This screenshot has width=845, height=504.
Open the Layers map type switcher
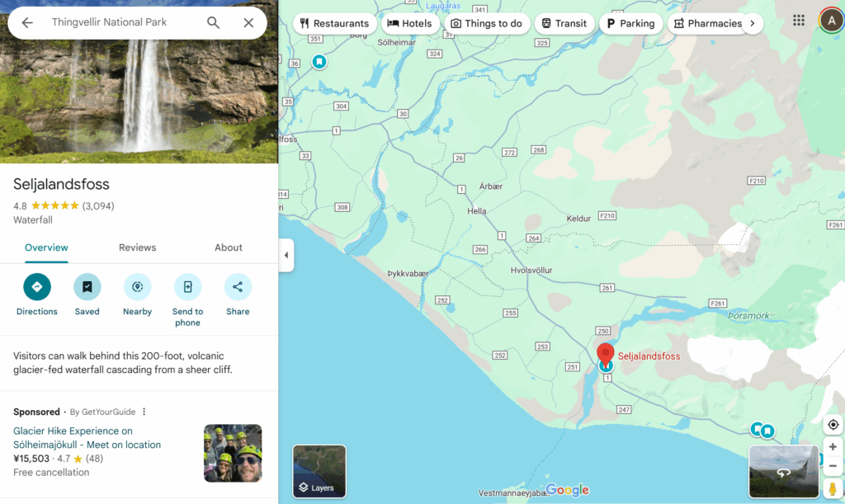[319, 471]
